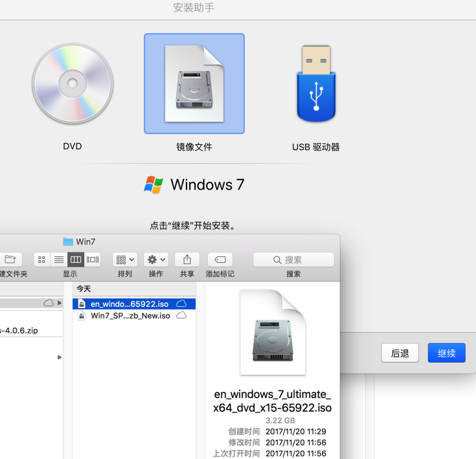
Task: Select the 镜像文件 image file option
Action: pyautogui.click(x=194, y=84)
